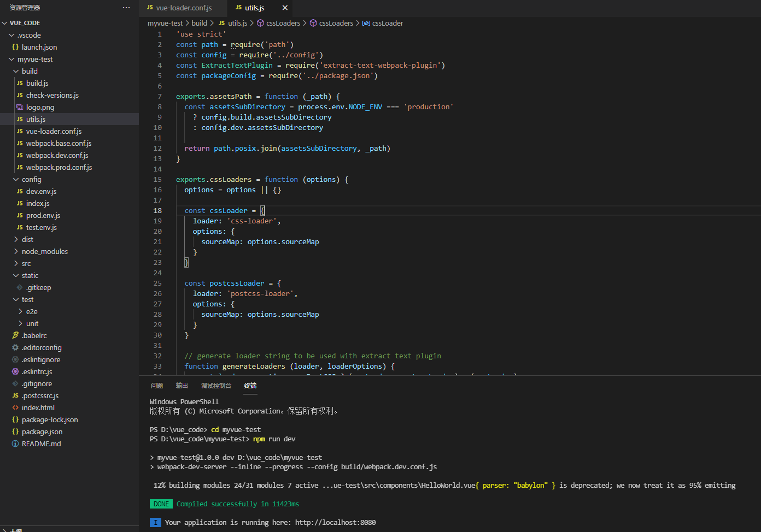Click the utils.js breadcrumb segment
Image resolution: width=761 pixels, height=532 pixels.
pos(232,23)
